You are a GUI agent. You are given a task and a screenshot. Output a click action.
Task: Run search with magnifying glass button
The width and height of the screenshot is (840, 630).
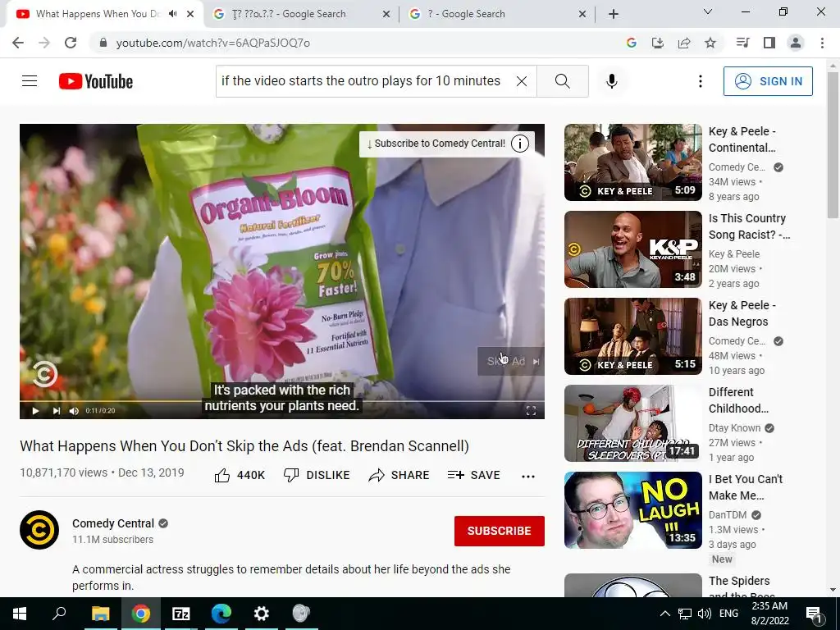click(563, 81)
